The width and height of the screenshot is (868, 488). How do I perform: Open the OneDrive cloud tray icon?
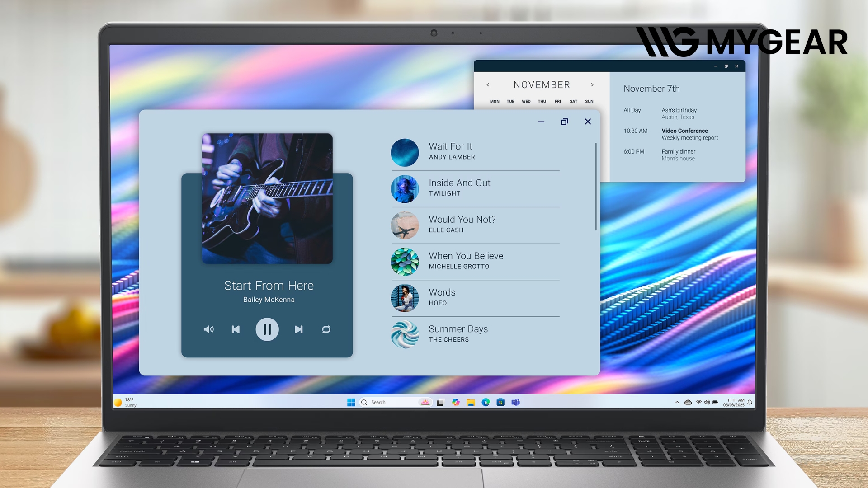click(688, 402)
